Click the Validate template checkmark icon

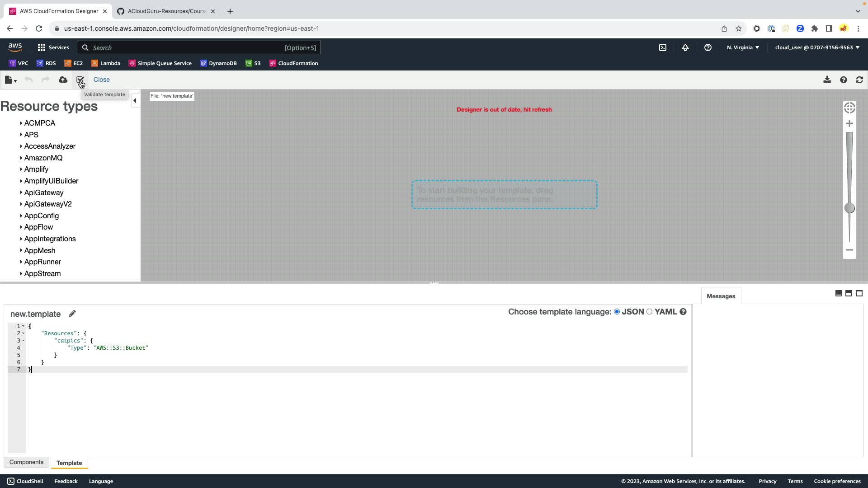[80, 80]
